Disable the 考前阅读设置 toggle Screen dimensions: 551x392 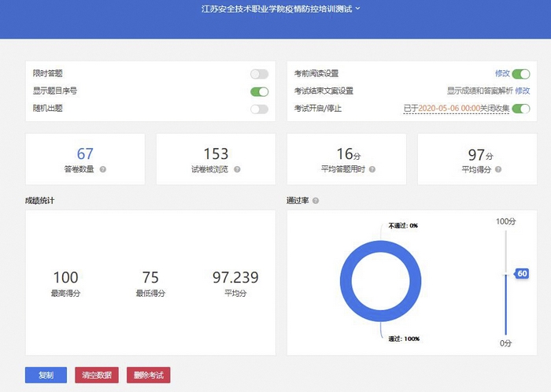coord(520,74)
